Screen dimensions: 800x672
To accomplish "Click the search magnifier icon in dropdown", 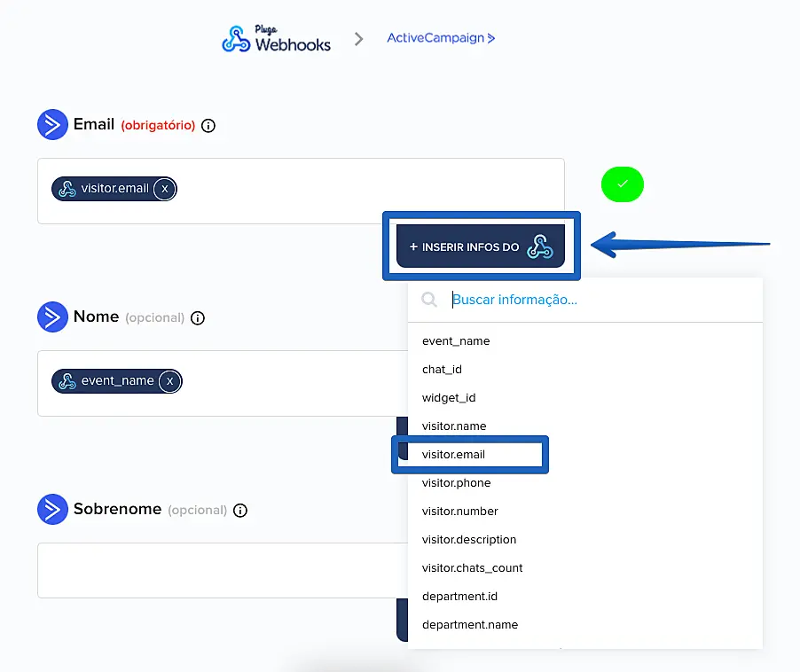I will click(429, 300).
